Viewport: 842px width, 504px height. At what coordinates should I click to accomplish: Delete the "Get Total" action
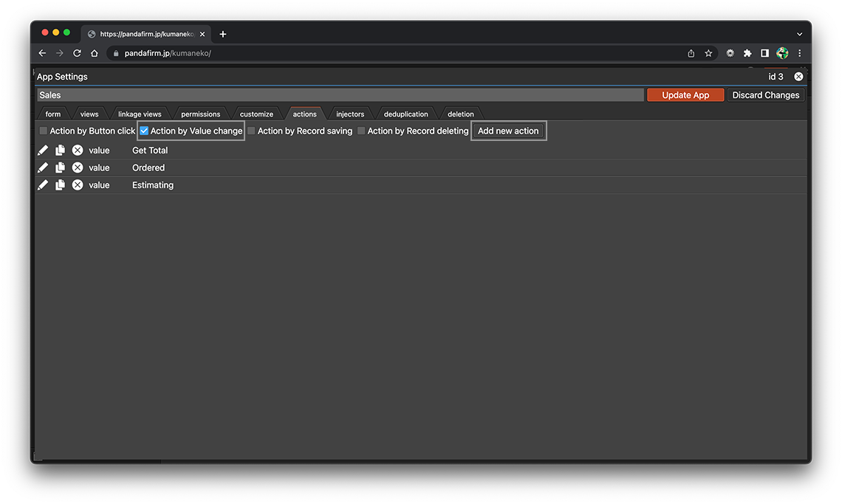78,149
